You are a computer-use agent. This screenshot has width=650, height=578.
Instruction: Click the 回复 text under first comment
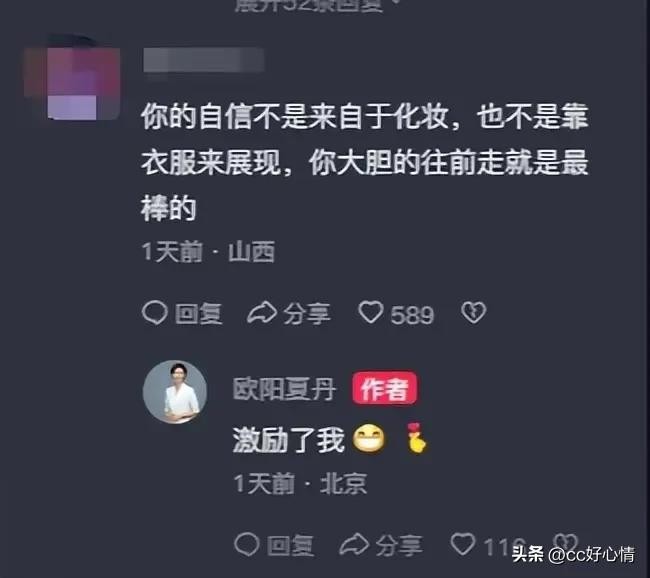click(199, 313)
